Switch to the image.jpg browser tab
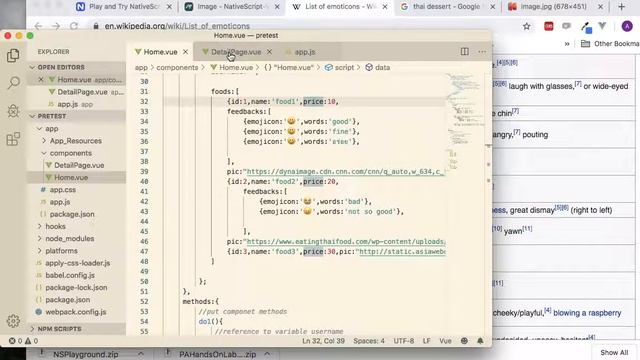 (x=554, y=7)
